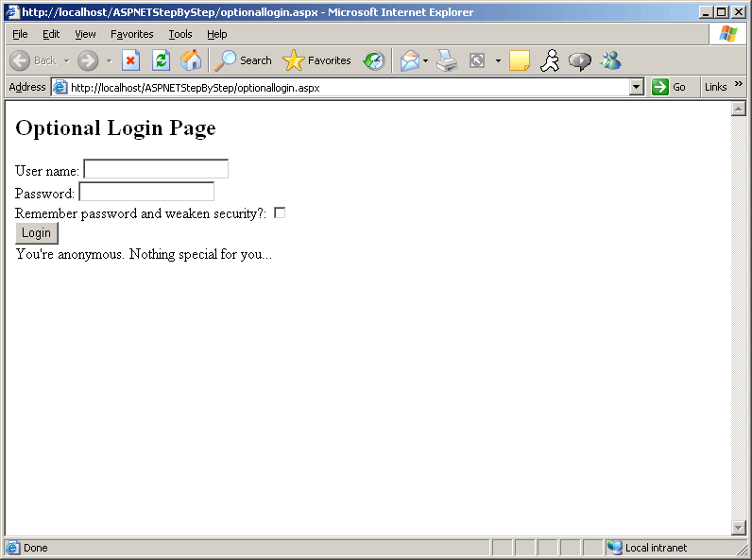The image size is (752, 560).
Task: Focus the Password text field
Action: pos(146,192)
